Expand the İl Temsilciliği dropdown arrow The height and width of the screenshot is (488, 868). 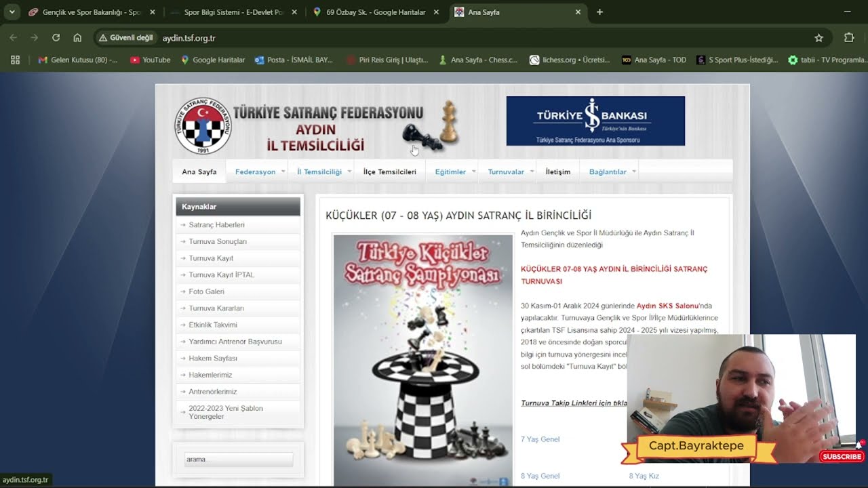point(349,171)
